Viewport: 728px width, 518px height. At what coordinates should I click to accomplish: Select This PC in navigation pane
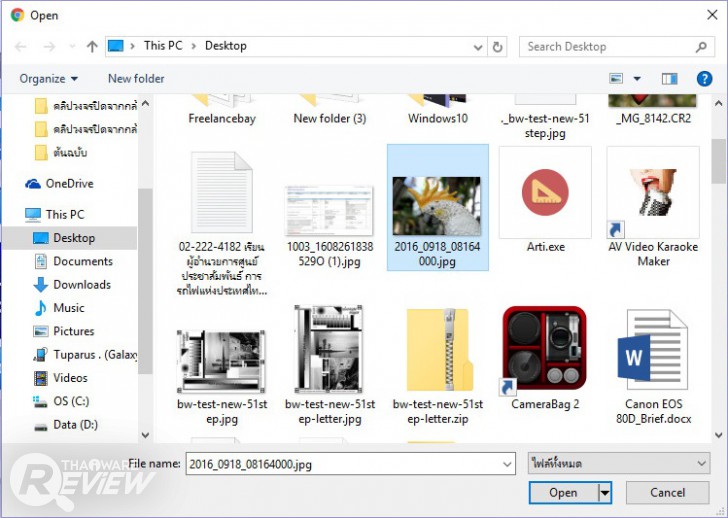tap(55, 214)
